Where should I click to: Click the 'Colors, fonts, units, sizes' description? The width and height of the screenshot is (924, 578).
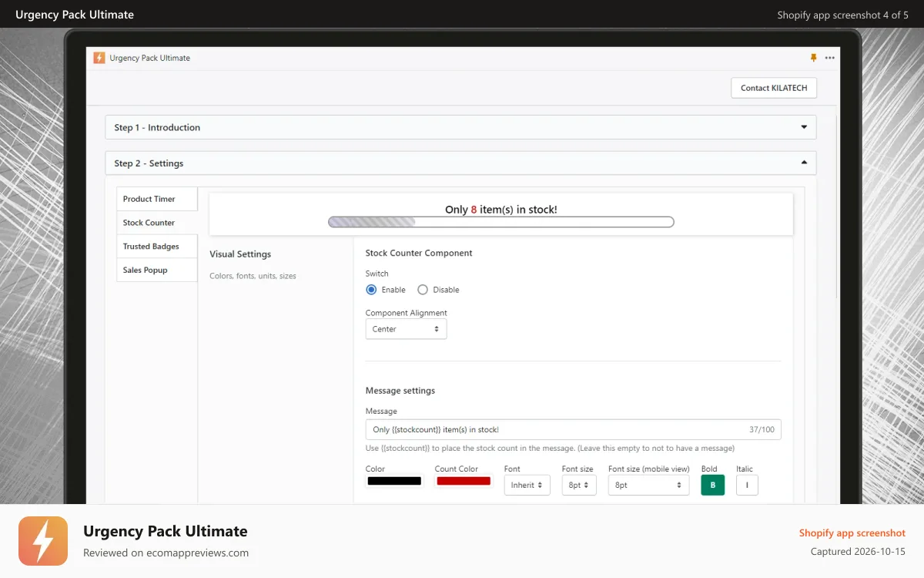coord(253,276)
